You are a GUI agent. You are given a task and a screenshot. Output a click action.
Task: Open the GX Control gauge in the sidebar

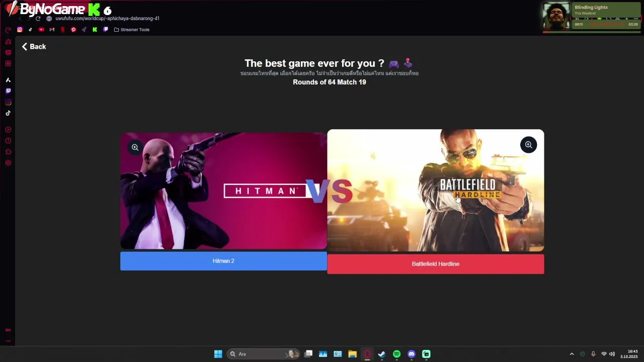coord(8,30)
